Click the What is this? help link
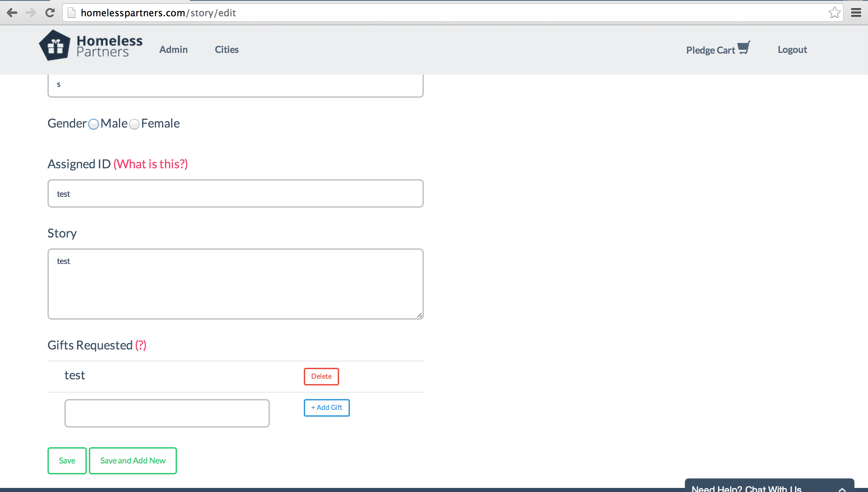 [150, 164]
